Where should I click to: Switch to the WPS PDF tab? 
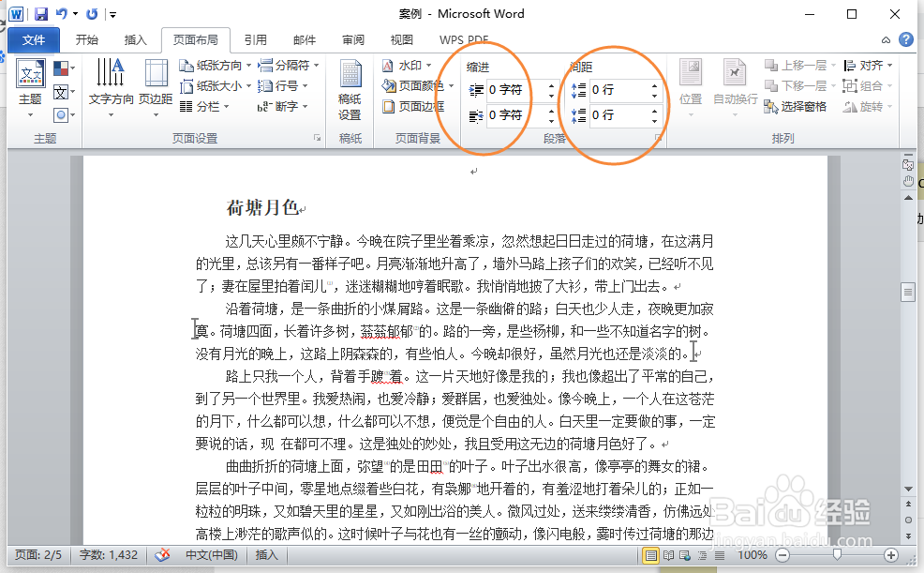(464, 40)
